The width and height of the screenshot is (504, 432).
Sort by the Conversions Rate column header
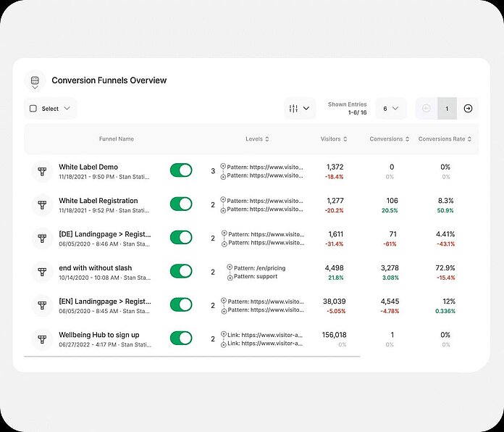pyautogui.click(x=445, y=139)
